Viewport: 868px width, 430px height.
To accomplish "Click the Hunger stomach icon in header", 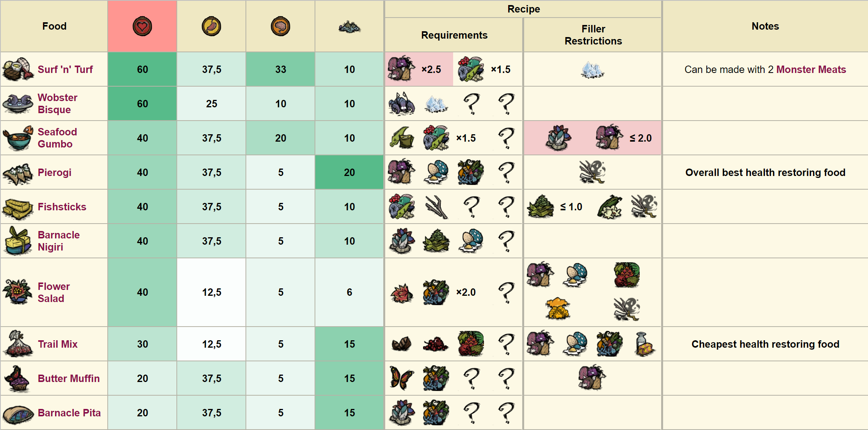I will [211, 27].
